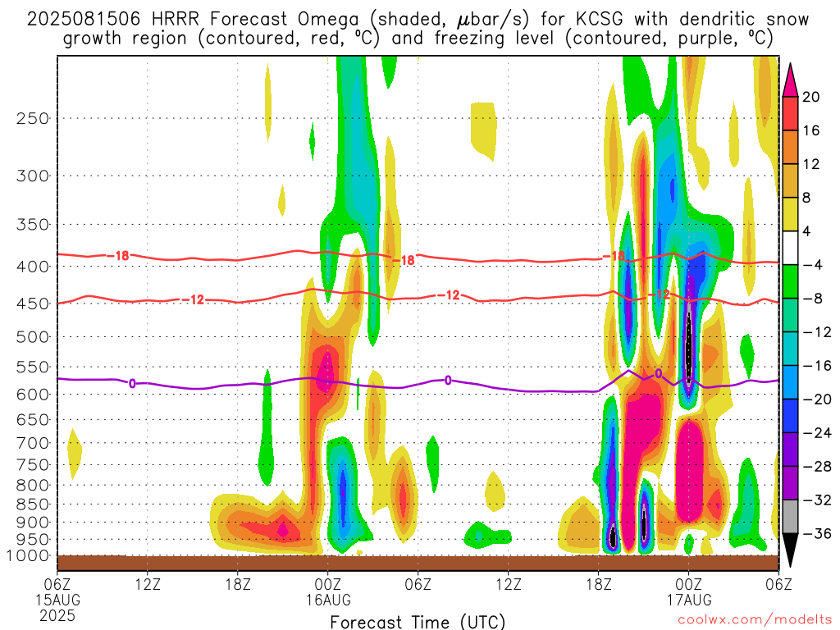Click the purple 0 label near 06Z 16AUG
840x630 pixels.
pos(448,381)
